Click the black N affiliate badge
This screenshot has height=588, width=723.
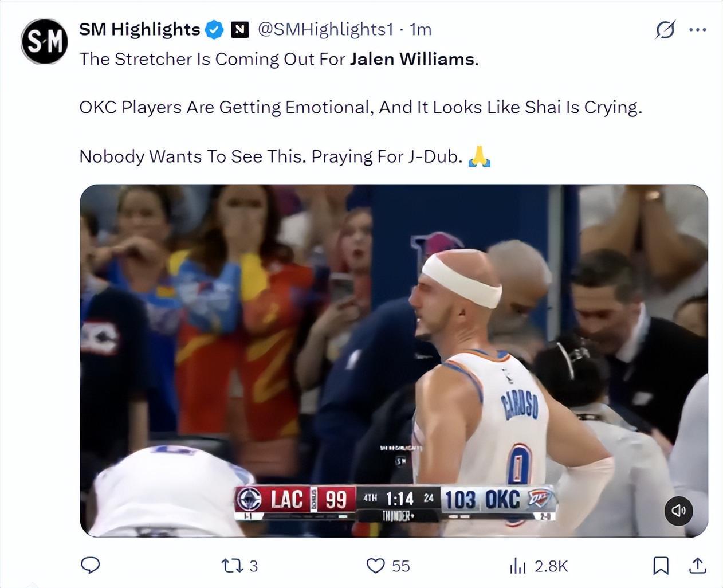239,29
